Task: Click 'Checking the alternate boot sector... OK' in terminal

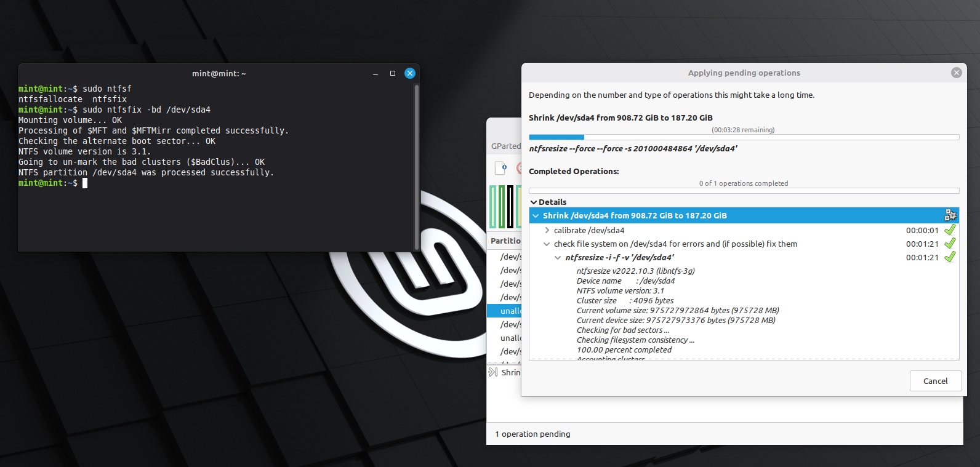Action: (x=117, y=141)
